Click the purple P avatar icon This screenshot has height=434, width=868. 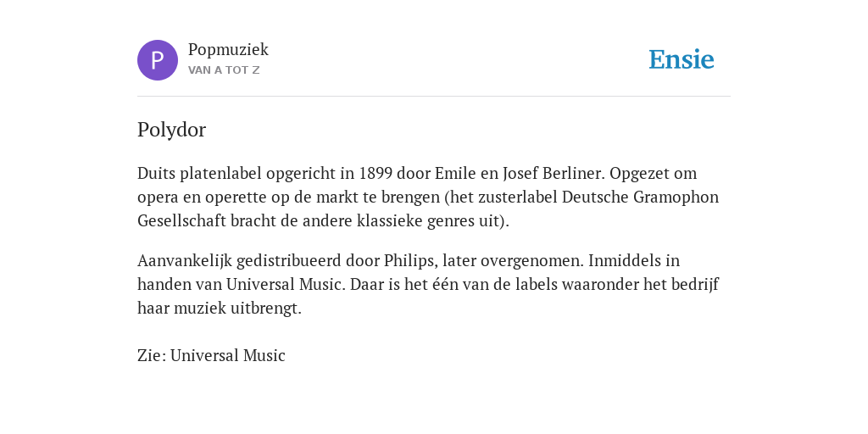[158, 60]
